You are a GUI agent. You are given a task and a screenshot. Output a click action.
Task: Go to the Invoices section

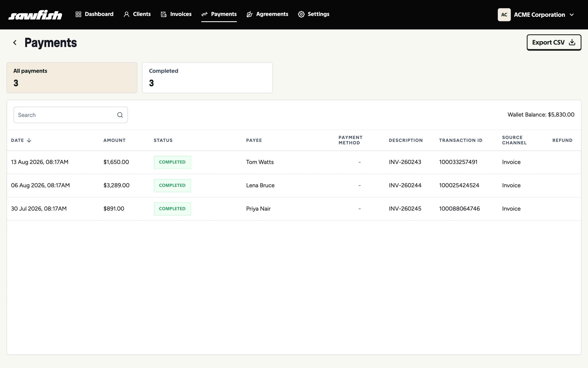pyautogui.click(x=176, y=14)
